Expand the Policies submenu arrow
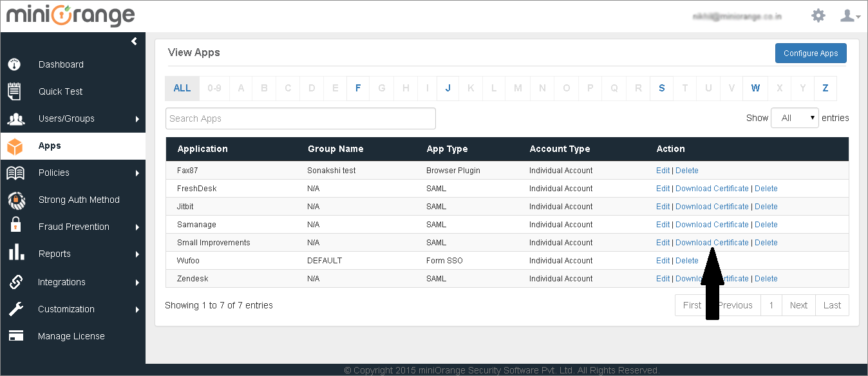The width and height of the screenshot is (868, 376). tap(137, 173)
